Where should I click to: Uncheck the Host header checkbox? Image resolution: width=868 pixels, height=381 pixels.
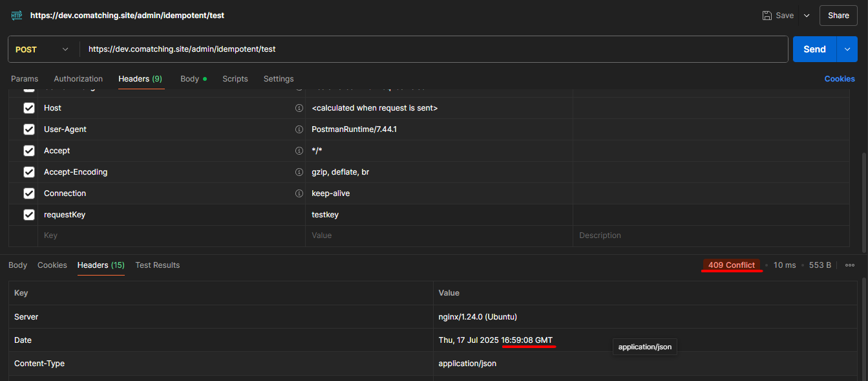(x=29, y=108)
